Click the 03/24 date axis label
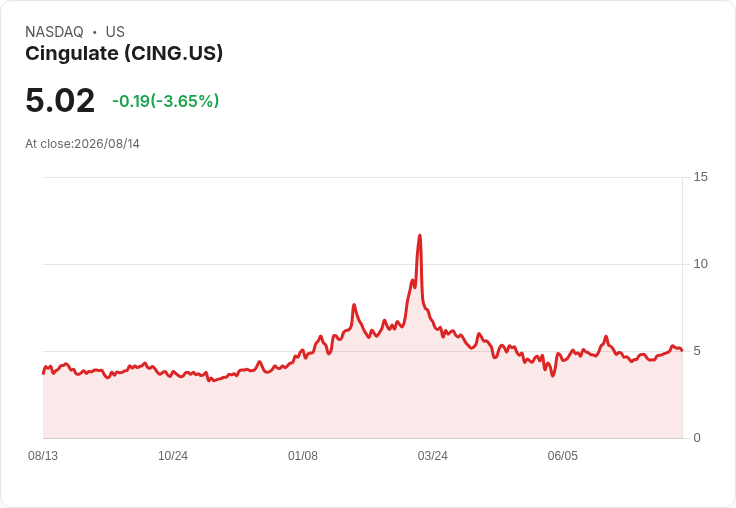 coord(432,455)
